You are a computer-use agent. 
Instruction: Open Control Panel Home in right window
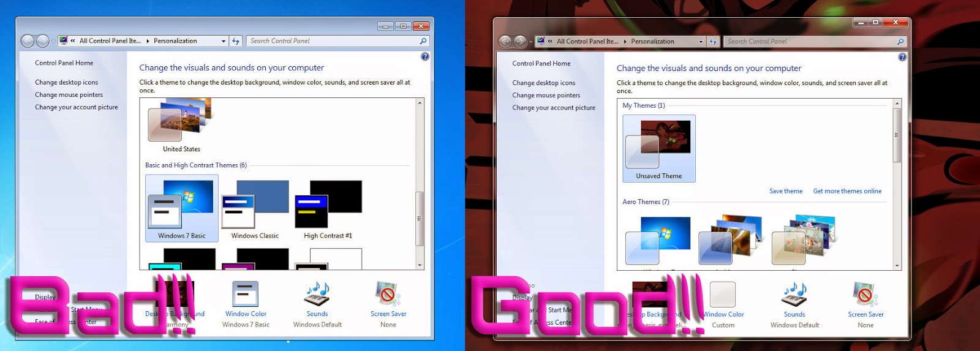(541, 64)
